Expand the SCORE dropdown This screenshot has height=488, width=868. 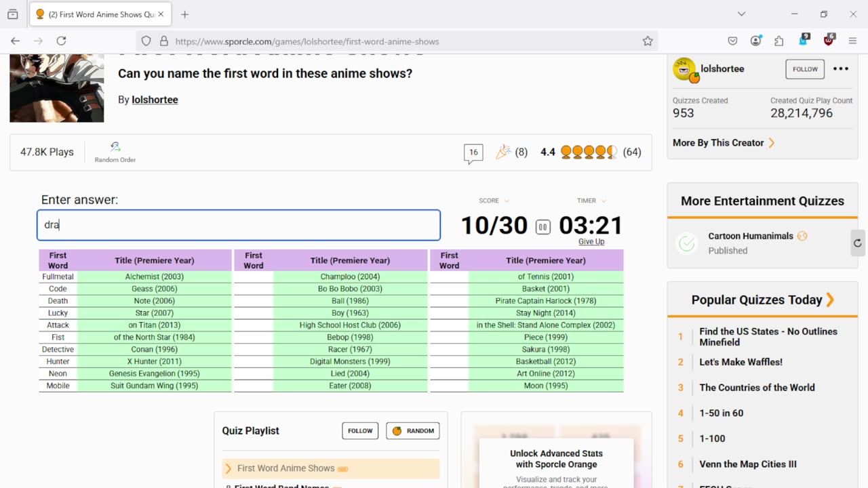[x=494, y=201]
